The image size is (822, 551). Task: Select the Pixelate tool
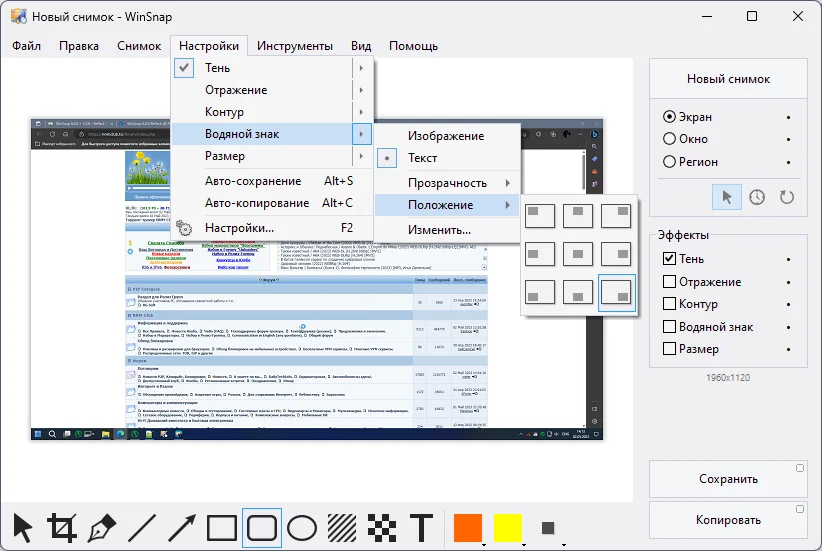point(382,528)
